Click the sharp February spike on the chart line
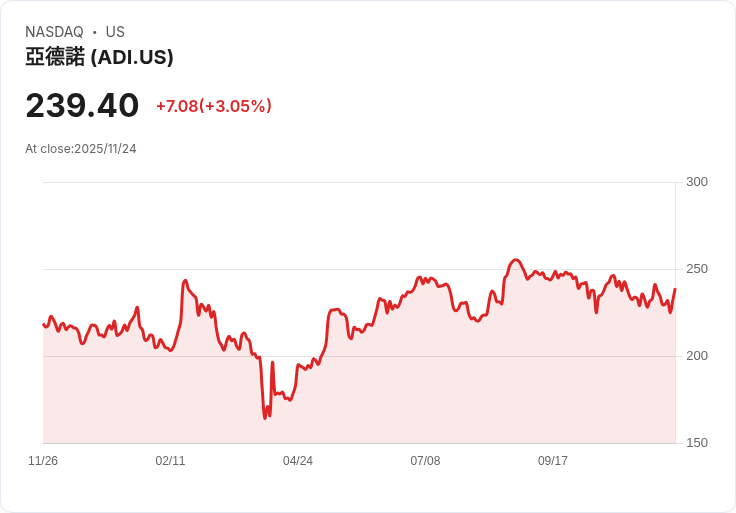This screenshot has width=736, height=513. tap(185, 281)
